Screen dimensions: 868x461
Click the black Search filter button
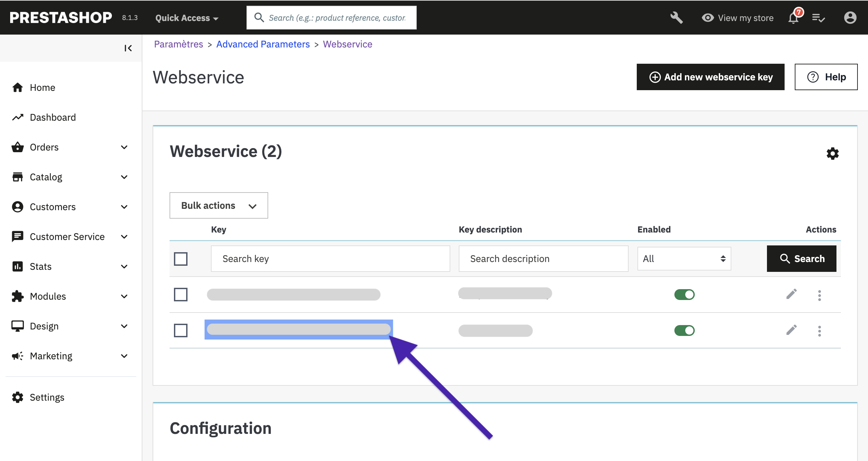click(x=801, y=259)
